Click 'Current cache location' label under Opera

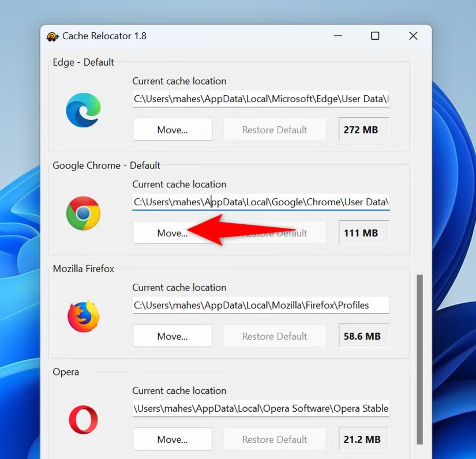(x=179, y=391)
